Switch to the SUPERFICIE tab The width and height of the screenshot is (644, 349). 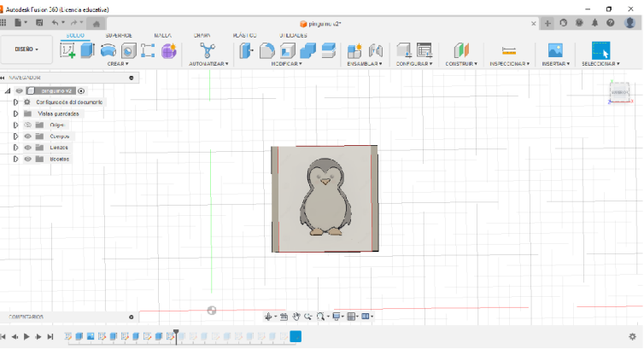coord(119,36)
